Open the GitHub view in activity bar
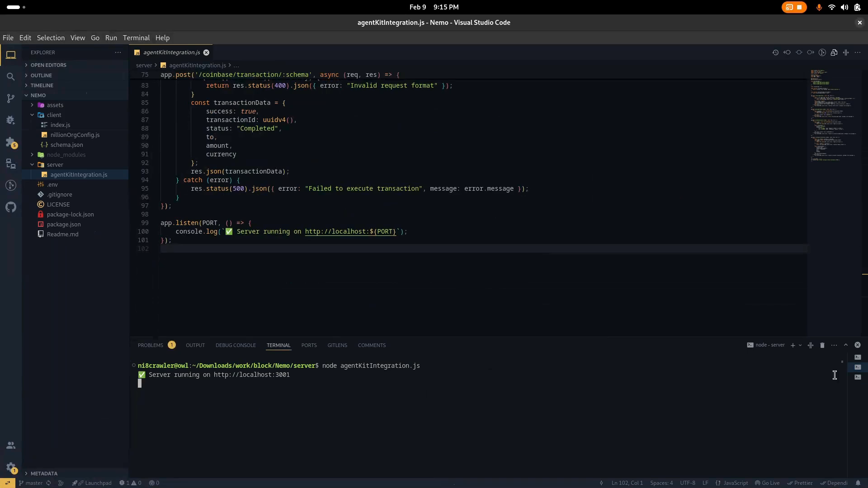The width and height of the screenshot is (868, 488). tap(11, 207)
